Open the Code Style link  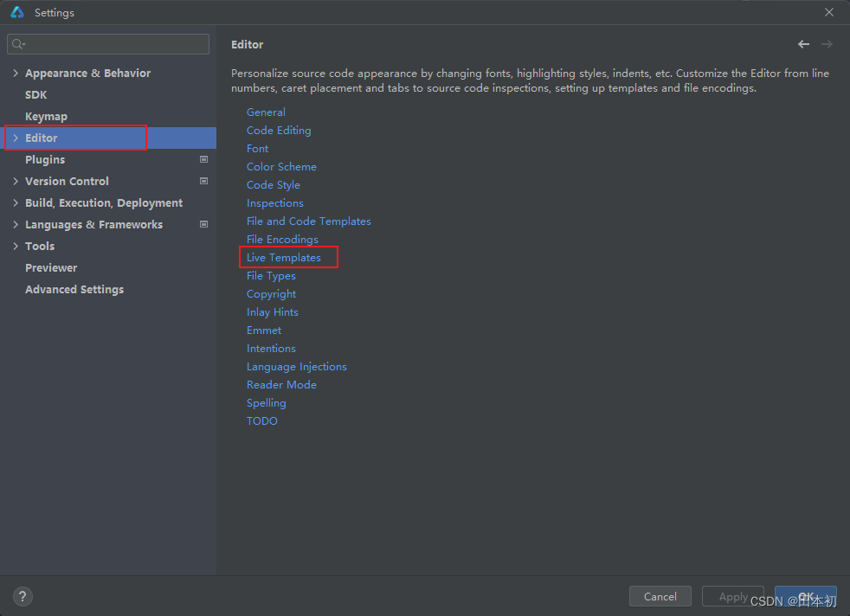274,185
